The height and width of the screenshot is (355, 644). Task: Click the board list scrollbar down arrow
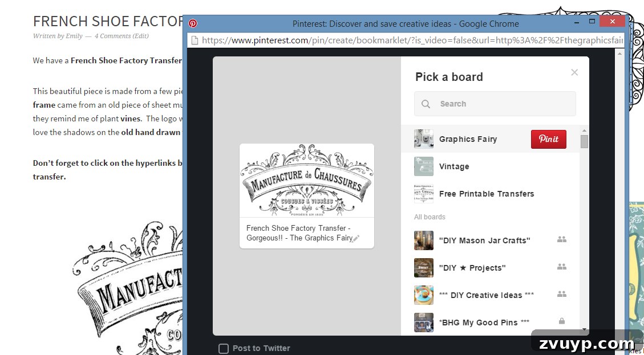click(584, 329)
